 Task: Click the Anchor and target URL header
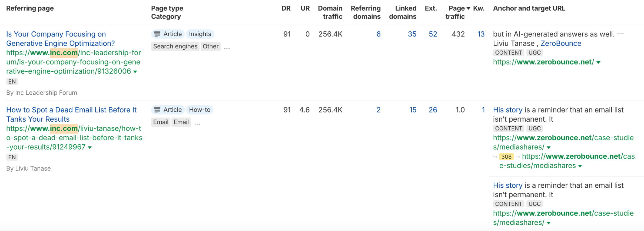[x=529, y=8]
